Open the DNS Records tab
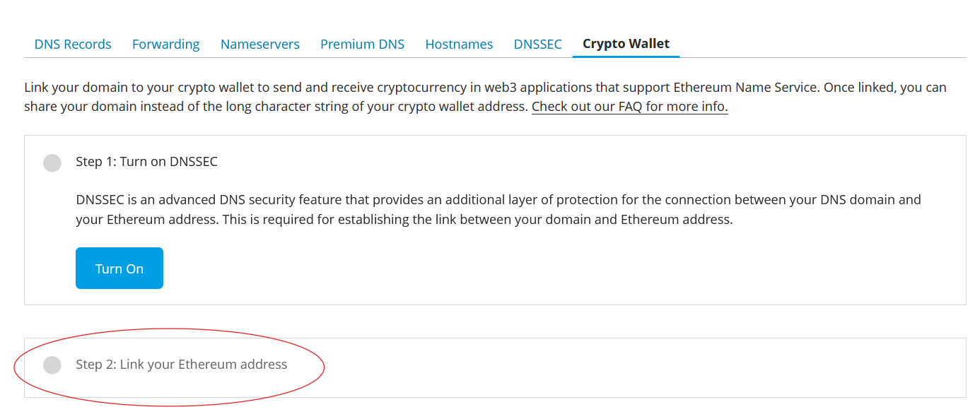980x419 pixels. point(73,45)
